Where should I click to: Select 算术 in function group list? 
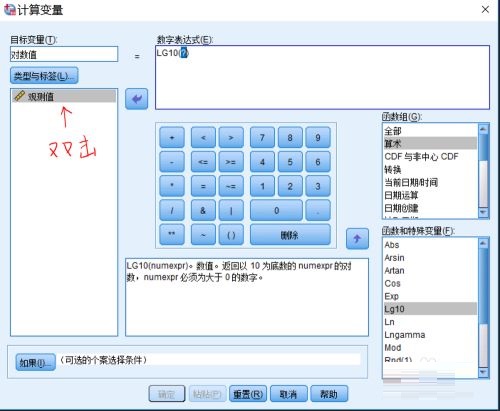pos(430,143)
